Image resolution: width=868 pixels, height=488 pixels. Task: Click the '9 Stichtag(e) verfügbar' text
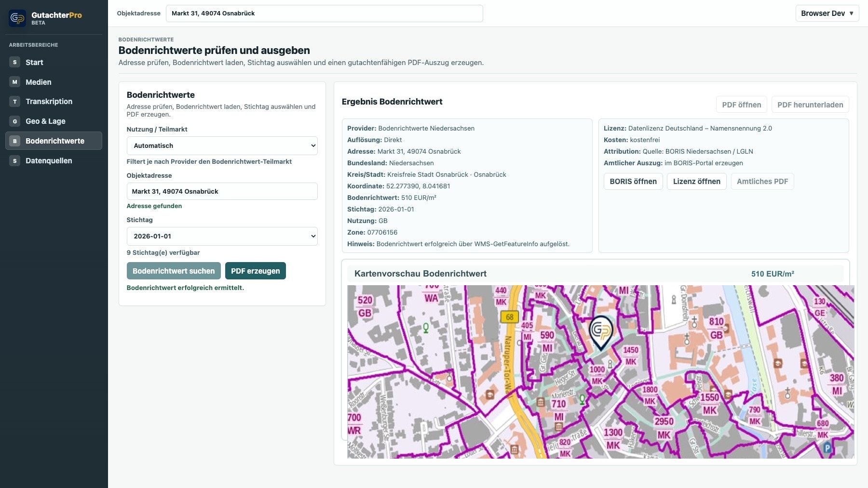[163, 252]
